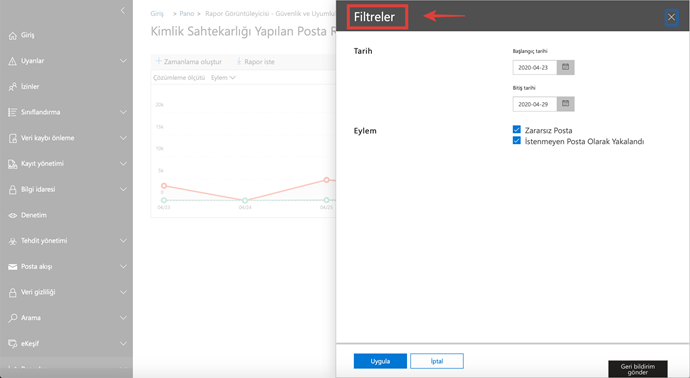The width and height of the screenshot is (690, 378).
Task: Go to Giriş breadcrumb link
Action: pos(157,14)
